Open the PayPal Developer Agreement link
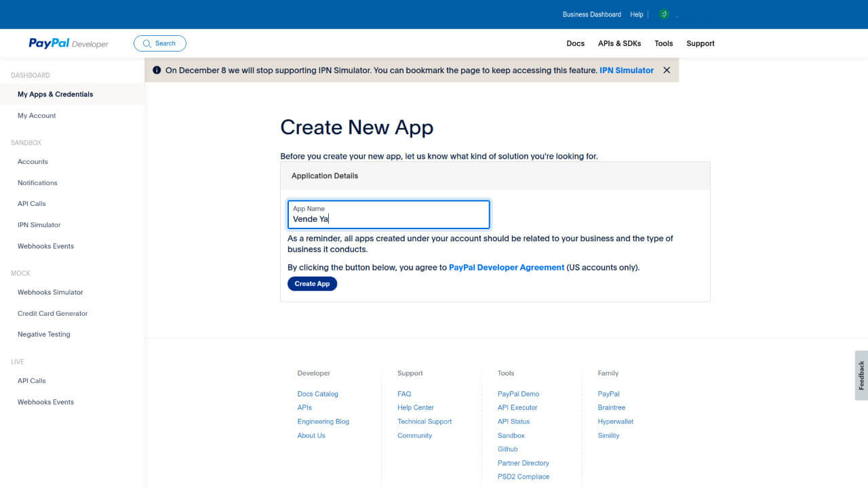 pyautogui.click(x=507, y=268)
